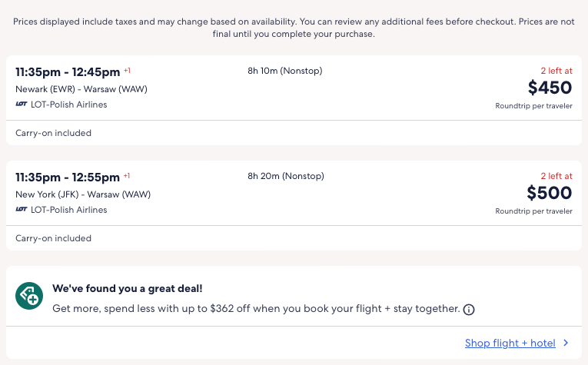Image resolution: width=588 pixels, height=365 pixels.
Task: Click the "2 left at" notice above $450
Action: 555,71
